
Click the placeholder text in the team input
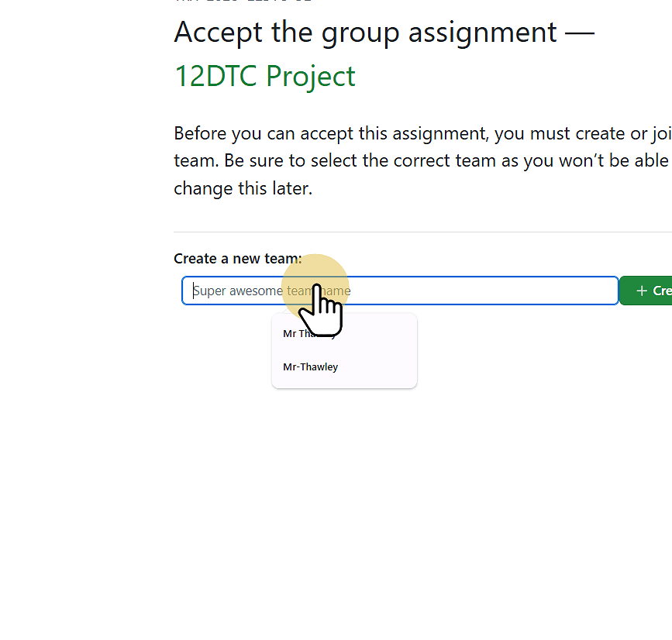tap(271, 291)
